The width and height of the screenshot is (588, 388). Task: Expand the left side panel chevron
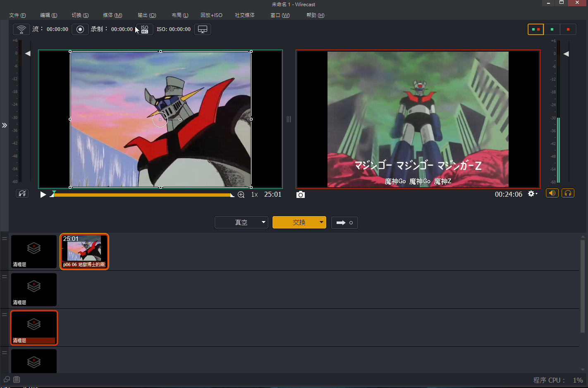coord(5,125)
